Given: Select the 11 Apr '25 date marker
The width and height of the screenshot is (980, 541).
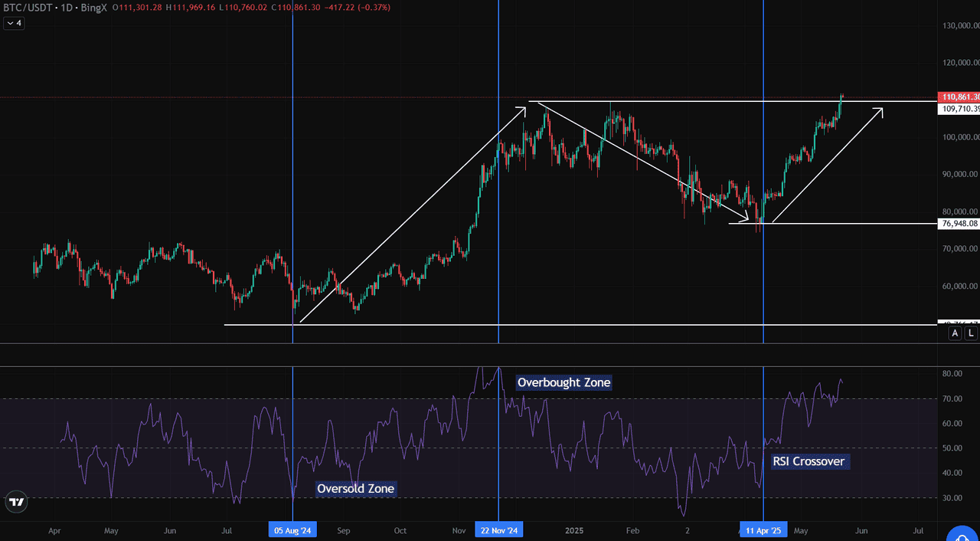Looking at the screenshot, I should tap(763, 530).
